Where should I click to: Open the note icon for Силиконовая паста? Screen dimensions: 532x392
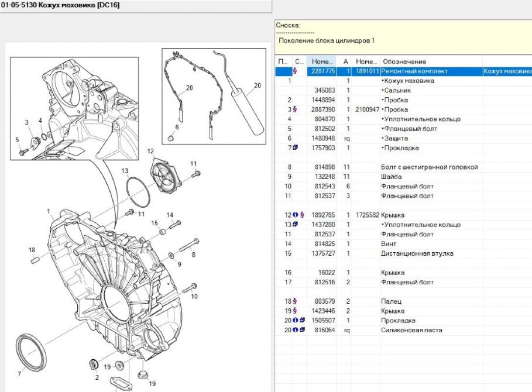[x=303, y=330]
